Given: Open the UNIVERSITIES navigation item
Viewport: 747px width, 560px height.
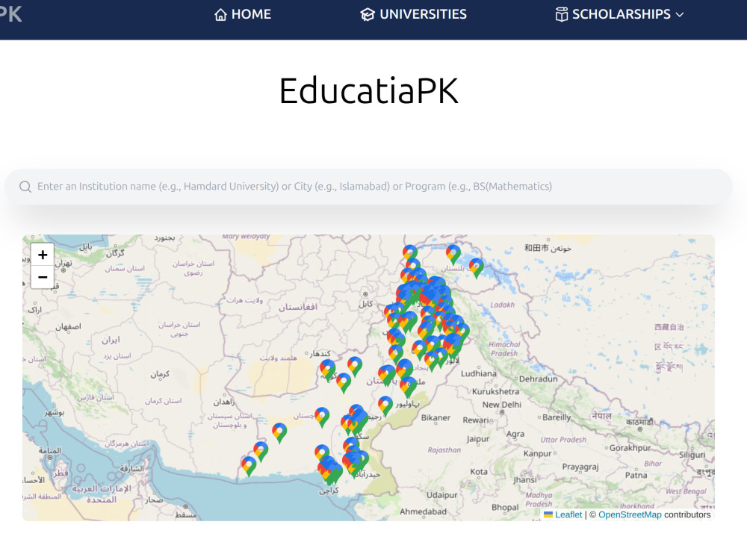Looking at the screenshot, I should (413, 14).
